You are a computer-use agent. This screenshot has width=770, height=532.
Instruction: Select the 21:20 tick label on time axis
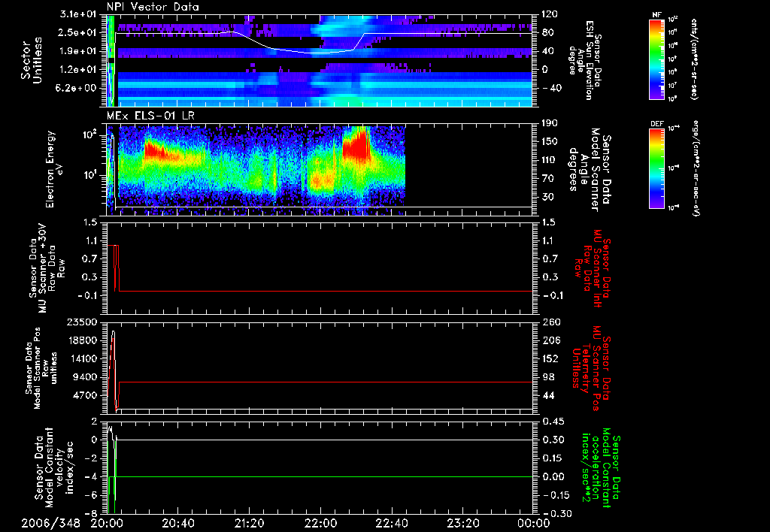[x=250, y=523]
